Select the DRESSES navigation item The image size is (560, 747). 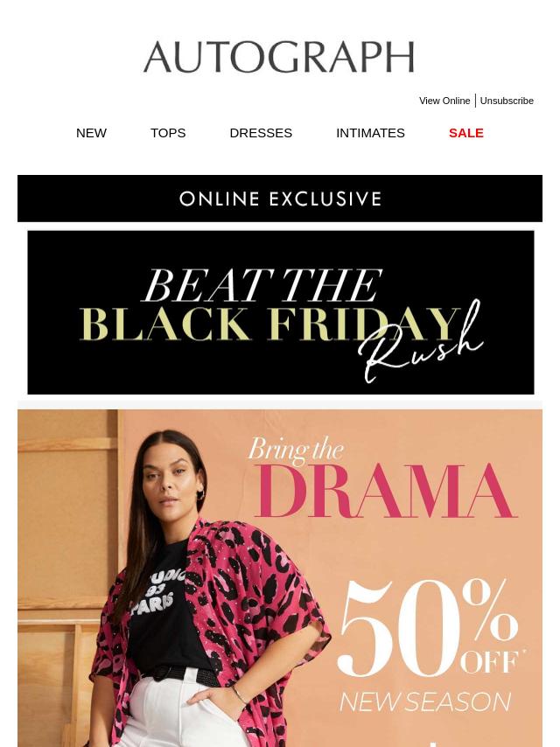click(x=261, y=133)
